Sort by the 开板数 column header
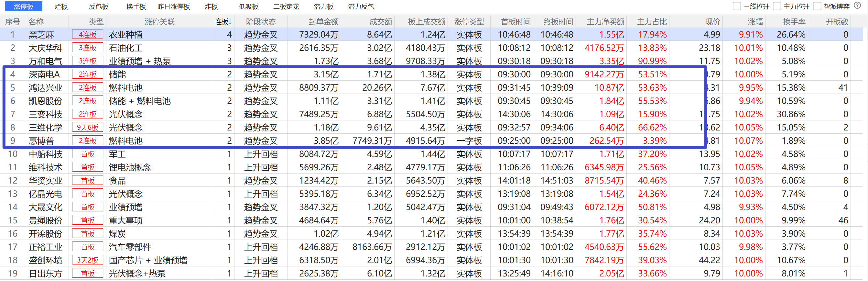Image resolution: width=868 pixels, height=281 pixels. tap(837, 22)
